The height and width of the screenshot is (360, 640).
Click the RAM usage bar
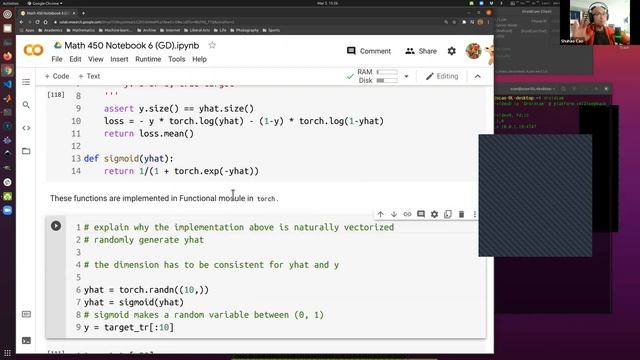pos(387,72)
